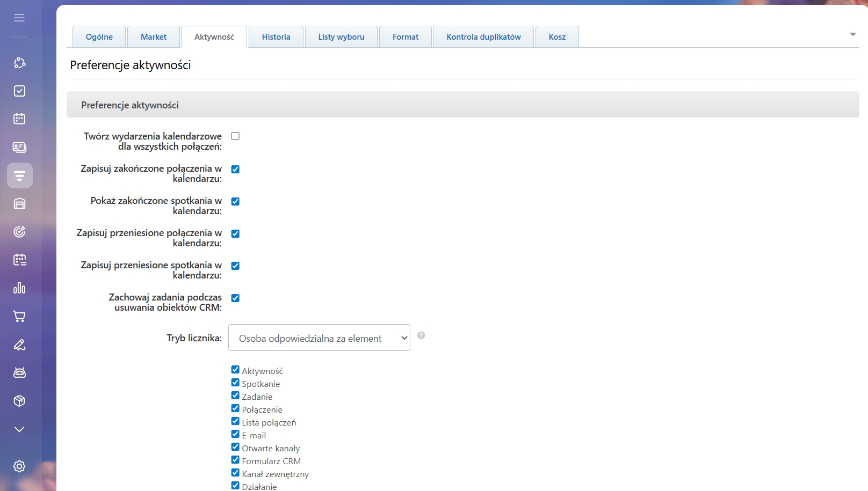Screen dimensions: 868x491
Task: Expand more sidebar items with chevron
Action: click(x=19, y=429)
